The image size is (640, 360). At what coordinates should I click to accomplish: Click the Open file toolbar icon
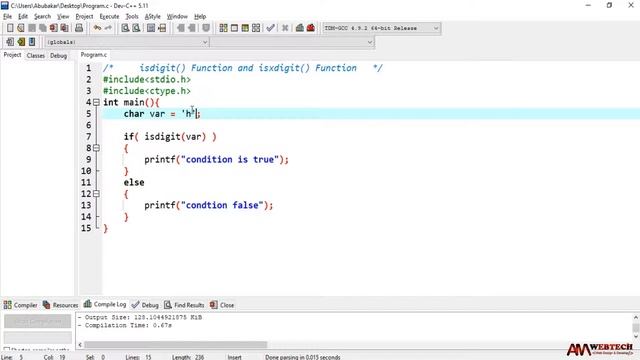tap(21, 28)
